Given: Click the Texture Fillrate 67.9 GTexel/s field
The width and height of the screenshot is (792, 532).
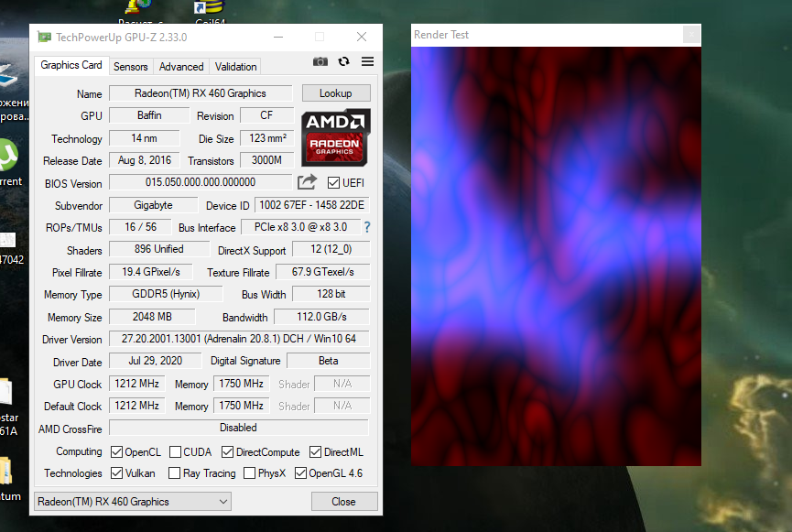Looking at the screenshot, I should pos(323,272).
